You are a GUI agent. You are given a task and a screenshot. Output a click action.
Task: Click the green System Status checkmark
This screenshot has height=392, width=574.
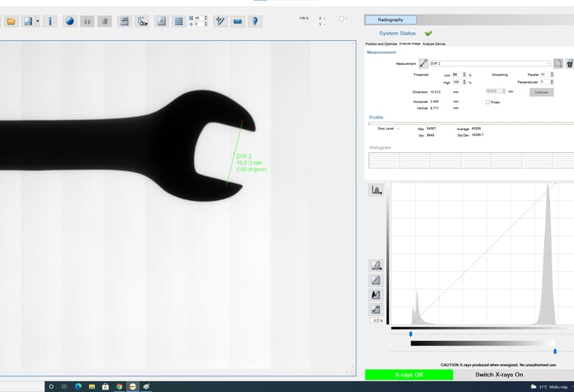pyautogui.click(x=428, y=34)
